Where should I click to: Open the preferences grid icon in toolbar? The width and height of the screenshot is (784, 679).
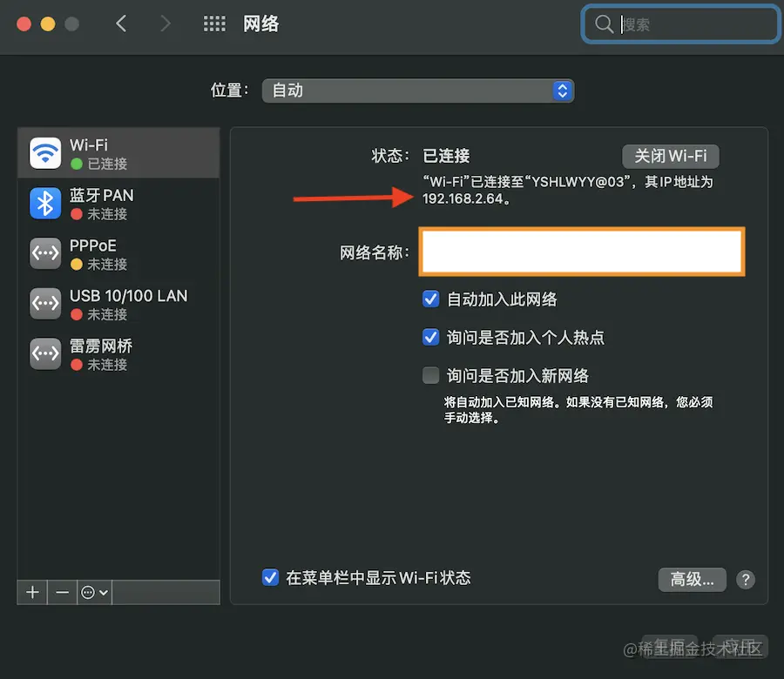click(x=214, y=24)
